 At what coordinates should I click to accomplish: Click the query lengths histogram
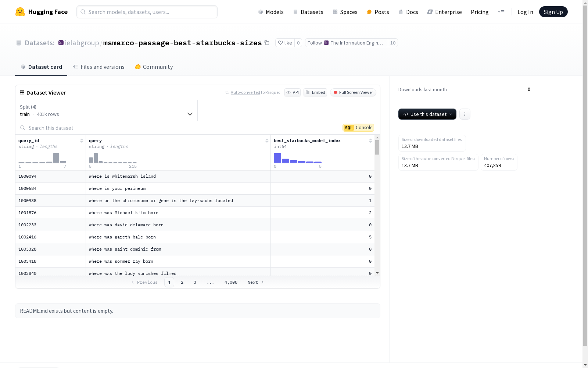[113, 158]
